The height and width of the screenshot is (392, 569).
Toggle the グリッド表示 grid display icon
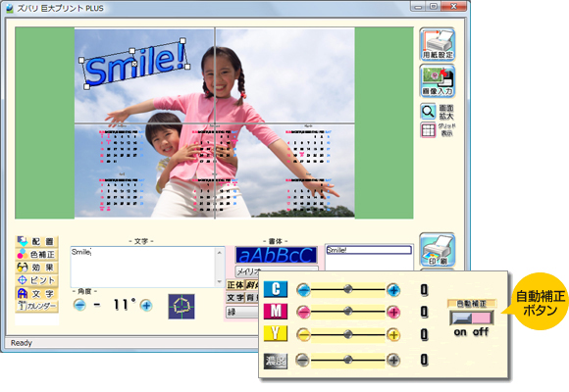tap(428, 129)
